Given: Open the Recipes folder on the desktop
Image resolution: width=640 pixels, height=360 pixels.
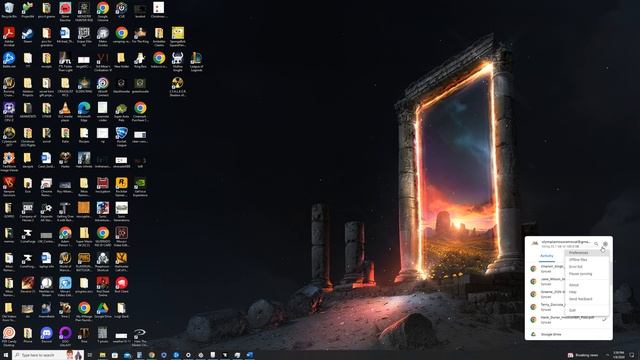Looking at the screenshot, I should point(84,136).
